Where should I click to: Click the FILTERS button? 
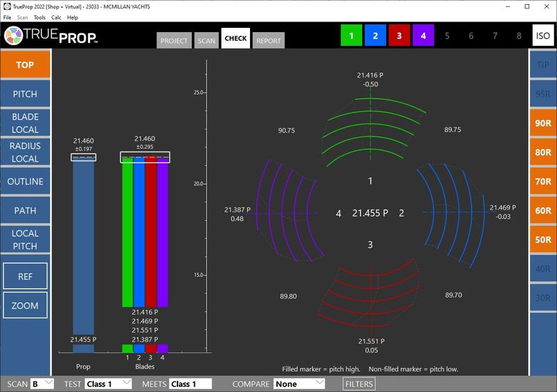coord(359,384)
